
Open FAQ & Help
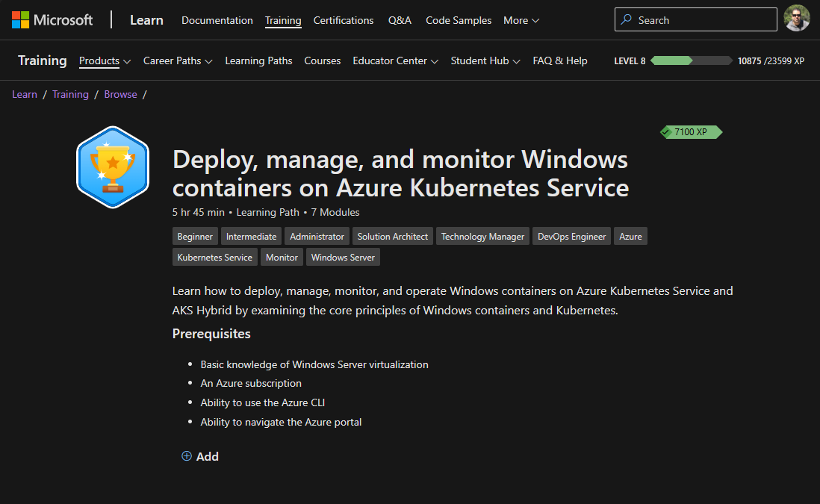click(560, 61)
